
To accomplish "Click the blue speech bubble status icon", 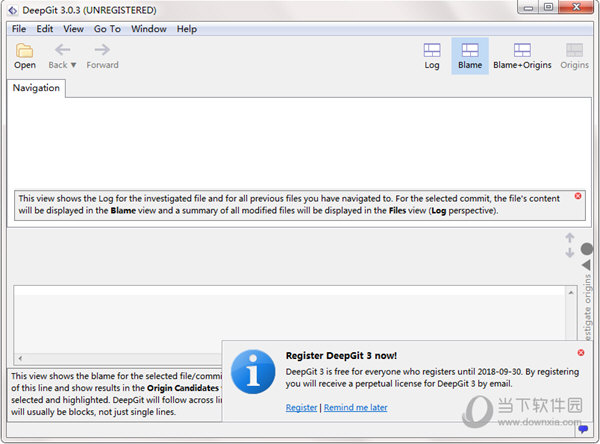I will click(583, 429).
